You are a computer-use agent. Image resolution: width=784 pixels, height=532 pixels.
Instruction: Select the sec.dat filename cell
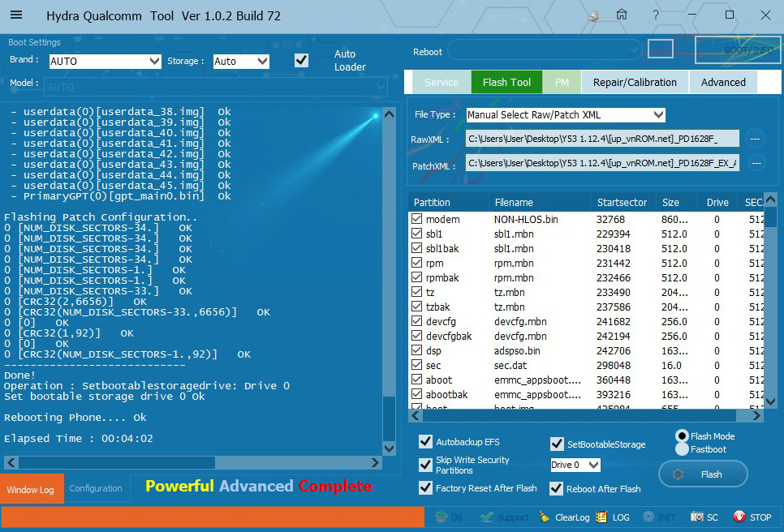(510, 365)
